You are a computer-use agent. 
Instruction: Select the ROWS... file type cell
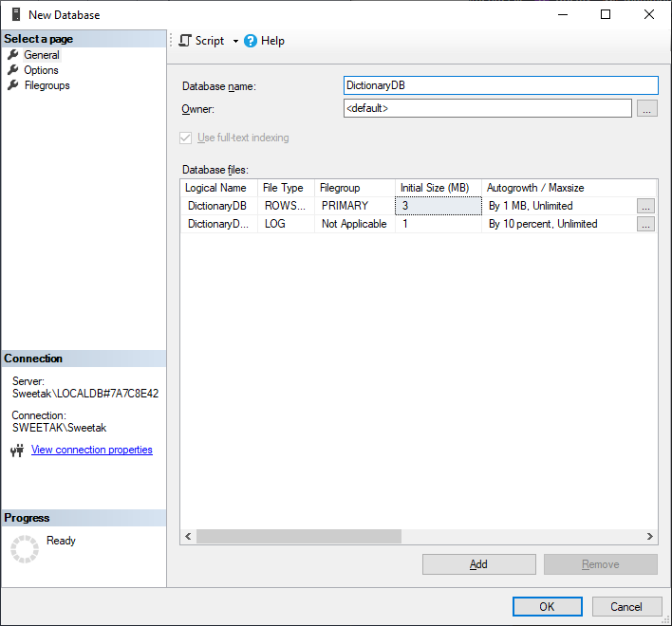286,206
